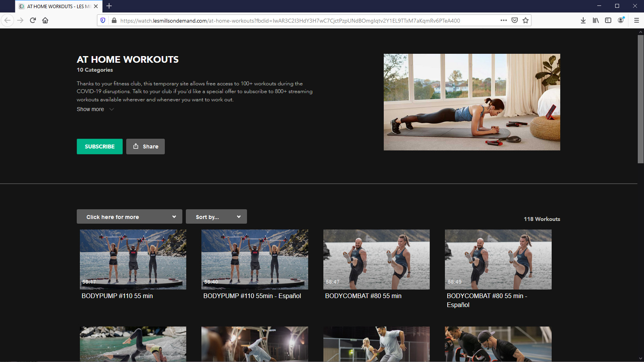Click the 10 Categories label
This screenshot has width=644, height=362.
(x=95, y=70)
